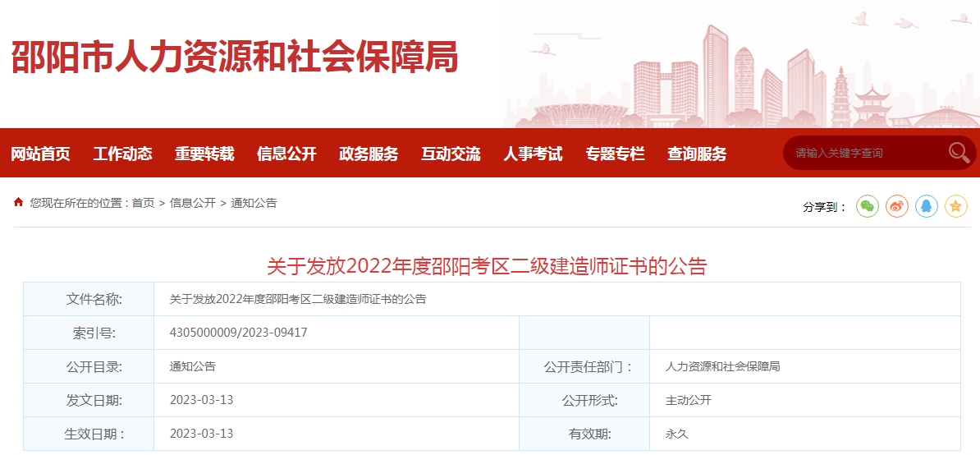Open 工作动态 menu item
Screen dimensions: 980x455
coord(122,153)
